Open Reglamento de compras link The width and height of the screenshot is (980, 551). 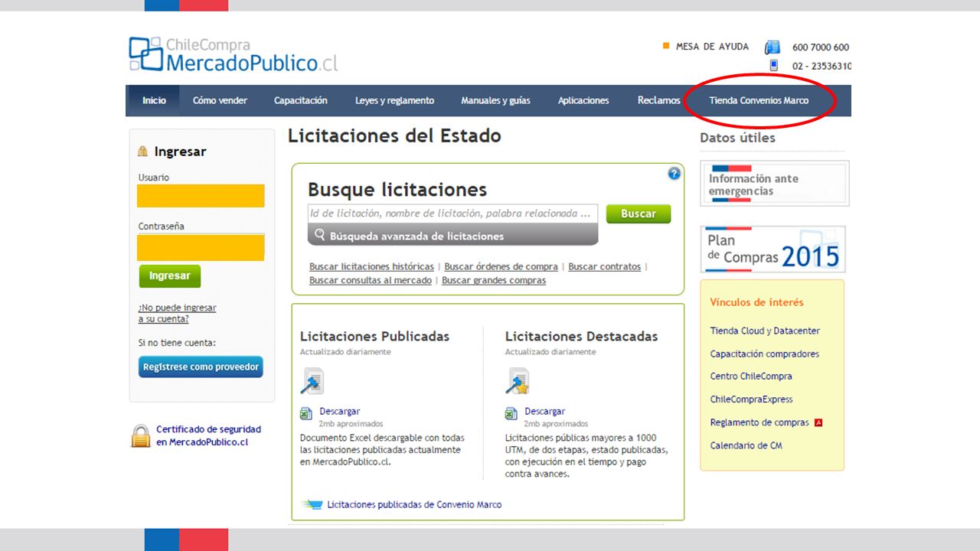pyautogui.click(x=759, y=422)
